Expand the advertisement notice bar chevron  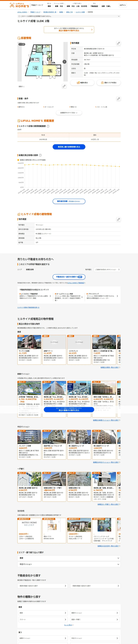[119, 16]
